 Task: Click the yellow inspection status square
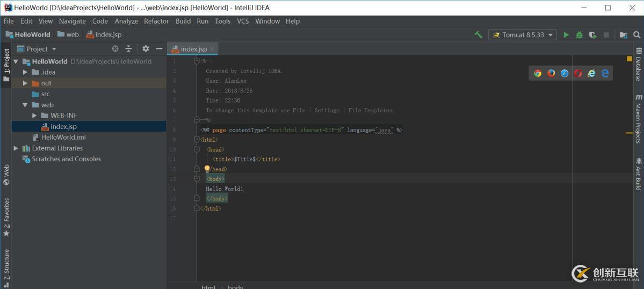(629, 59)
